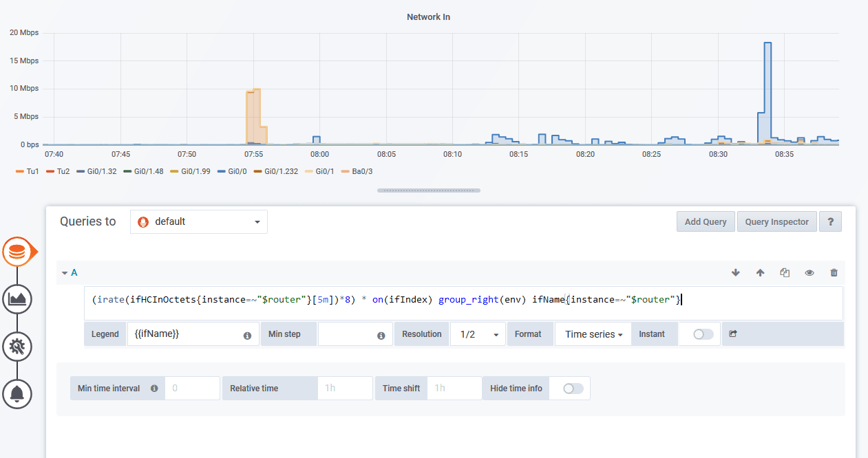
Task: Delete query A with the trash icon
Action: click(x=834, y=272)
